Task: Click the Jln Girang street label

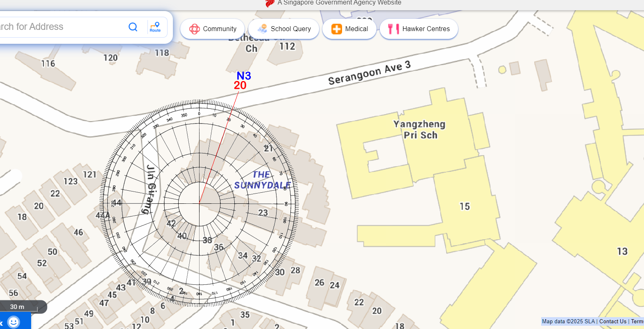Action: pos(151,189)
